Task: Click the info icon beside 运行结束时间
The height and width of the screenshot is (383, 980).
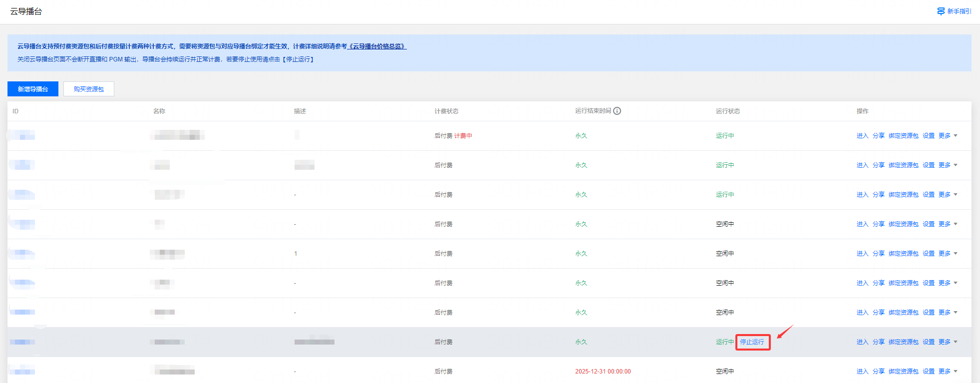Action: coord(617,111)
